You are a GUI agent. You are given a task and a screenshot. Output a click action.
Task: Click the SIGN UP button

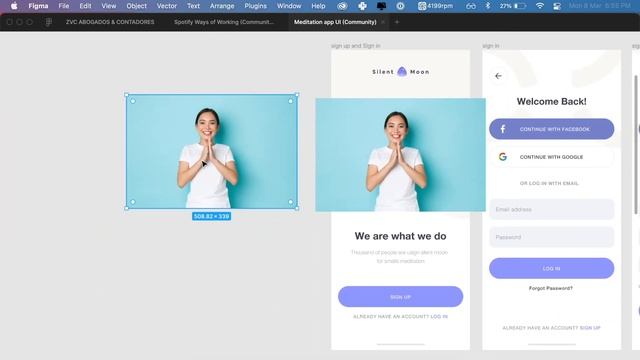coord(400,297)
